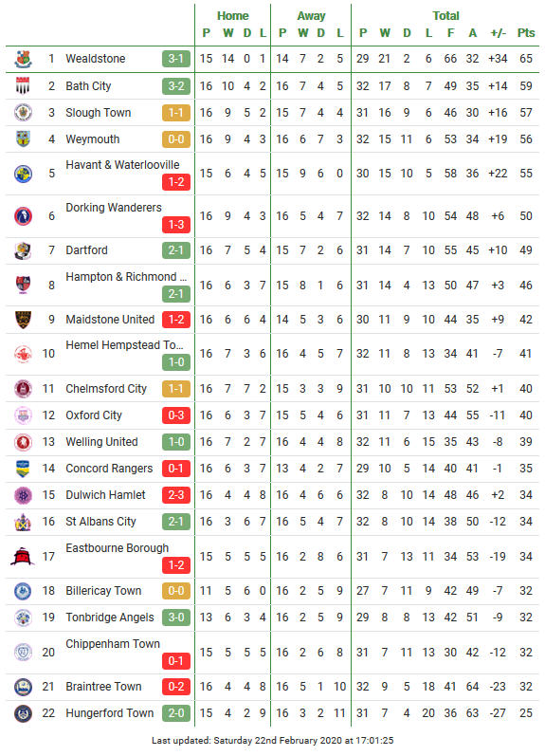Screen dimensions: 545x756
Task: Click the Eastbourne Borough red crest
Action: click(x=22, y=557)
